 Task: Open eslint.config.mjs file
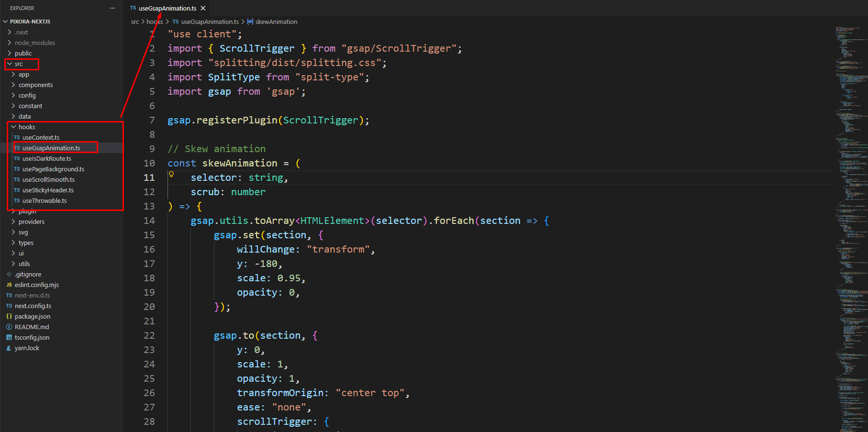[36, 285]
